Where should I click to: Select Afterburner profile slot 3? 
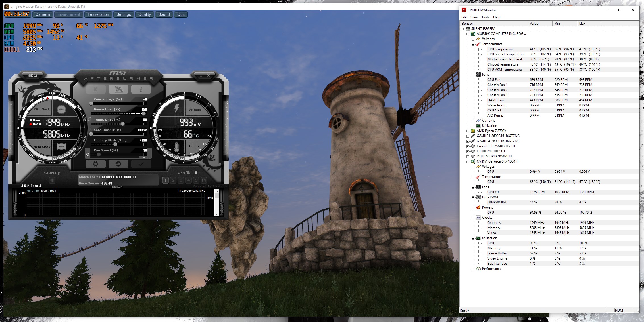point(181,180)
